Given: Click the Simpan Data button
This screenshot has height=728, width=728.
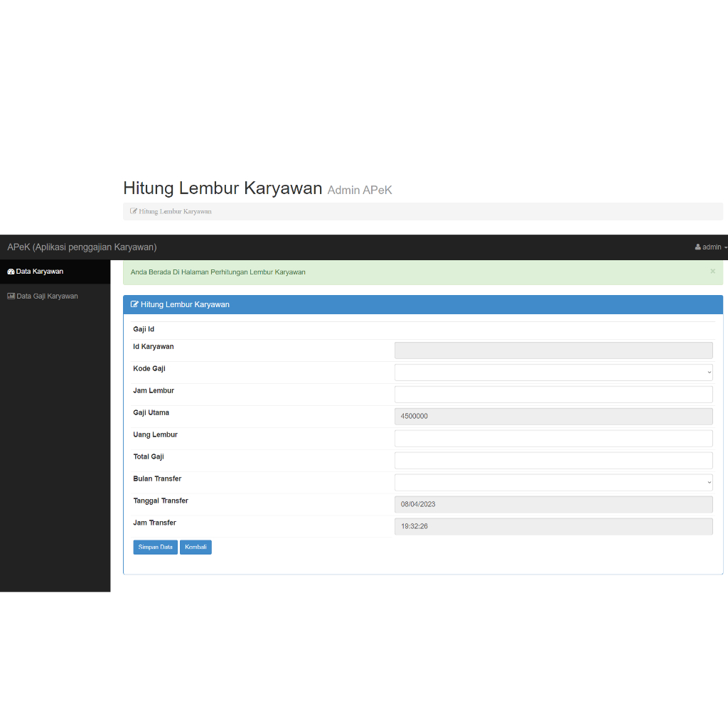Looking at the screenshot, I should 155,547.
